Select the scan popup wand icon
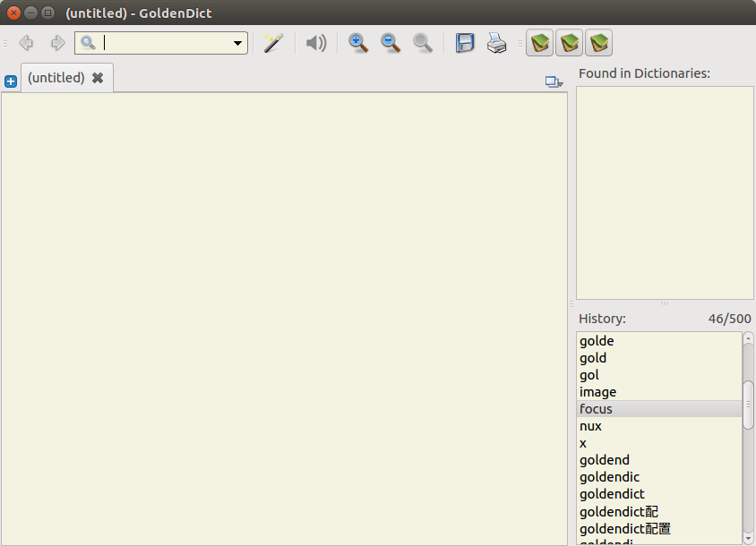This screenshot has width=756, height=546. click(274, 42)
